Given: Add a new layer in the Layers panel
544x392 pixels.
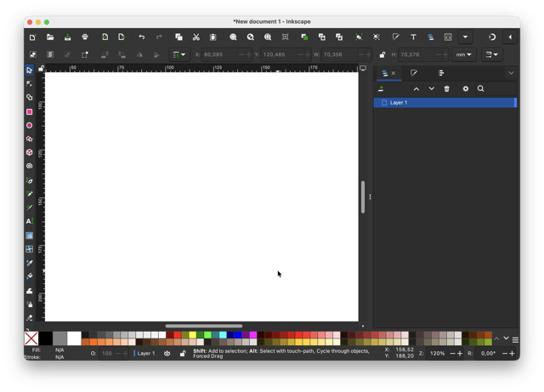Looking at the screenshot, I should tap(381, 89).
